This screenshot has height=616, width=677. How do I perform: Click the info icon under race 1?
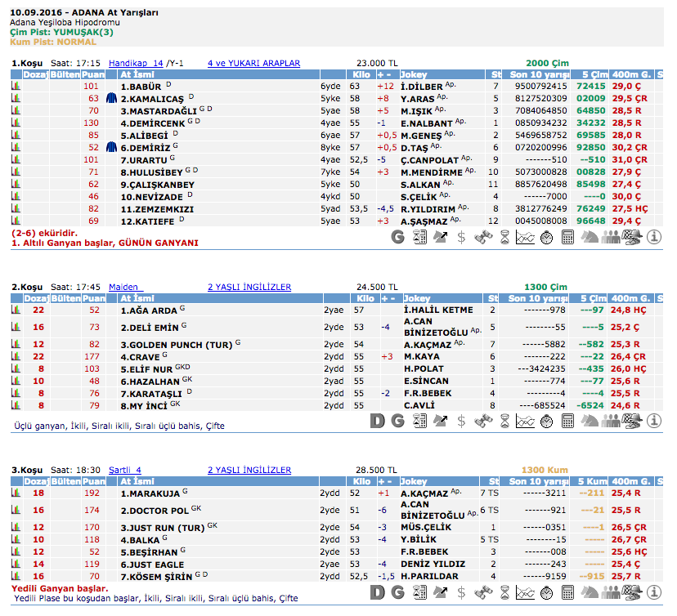654,237
